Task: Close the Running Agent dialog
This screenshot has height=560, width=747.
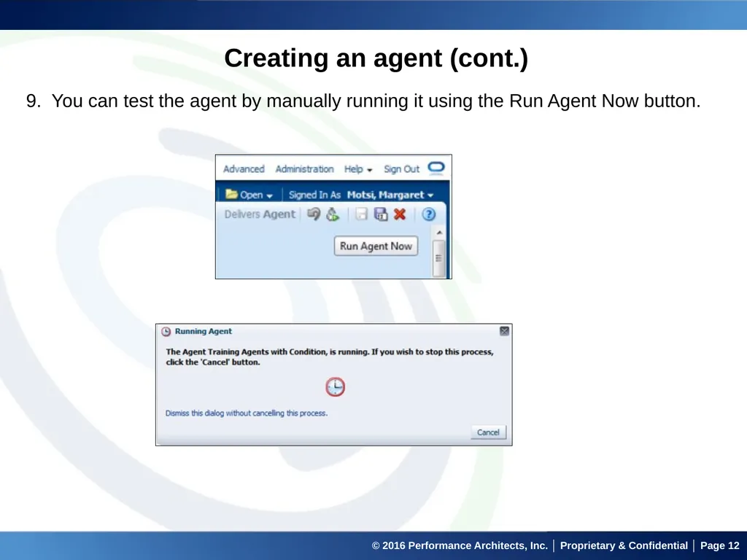Action: [x=505, y=331]
